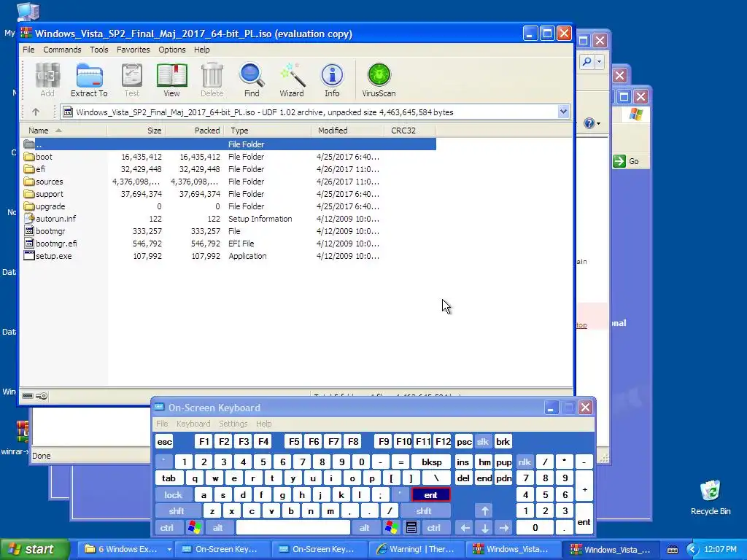The image size is (747, 560).
Task: Select the efi folder
Action: point(34,169)
